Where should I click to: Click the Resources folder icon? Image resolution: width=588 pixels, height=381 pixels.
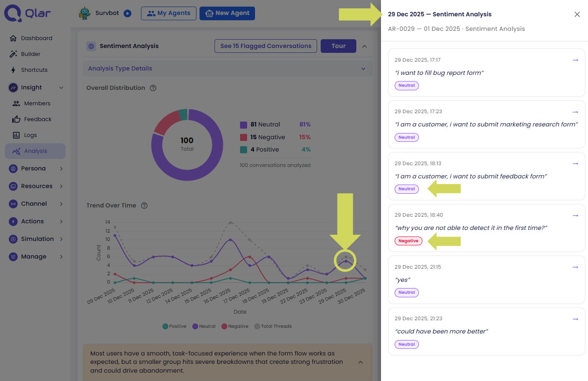pos(13,186)
